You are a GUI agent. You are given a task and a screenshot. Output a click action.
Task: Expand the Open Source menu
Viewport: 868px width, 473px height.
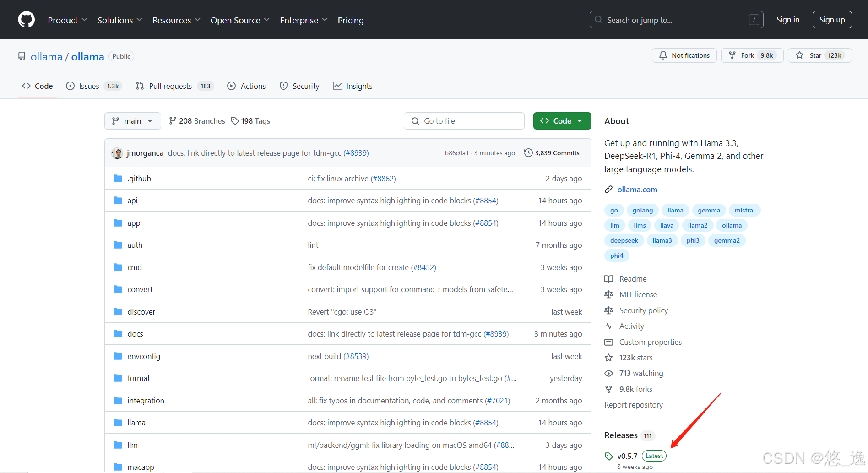[x=240, y=20]
